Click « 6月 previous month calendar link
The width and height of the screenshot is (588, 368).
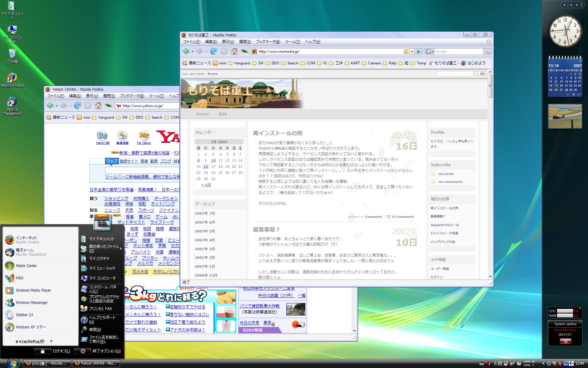[206, 185]
